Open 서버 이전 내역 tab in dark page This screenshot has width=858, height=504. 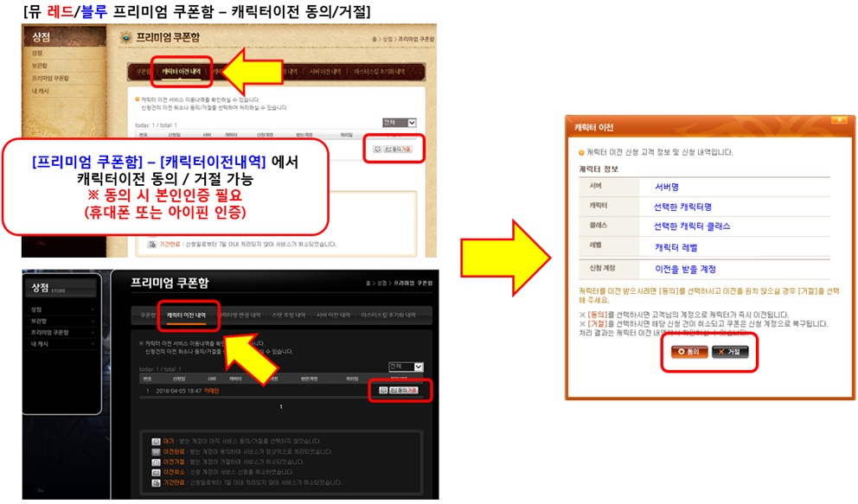pos(333,316)
